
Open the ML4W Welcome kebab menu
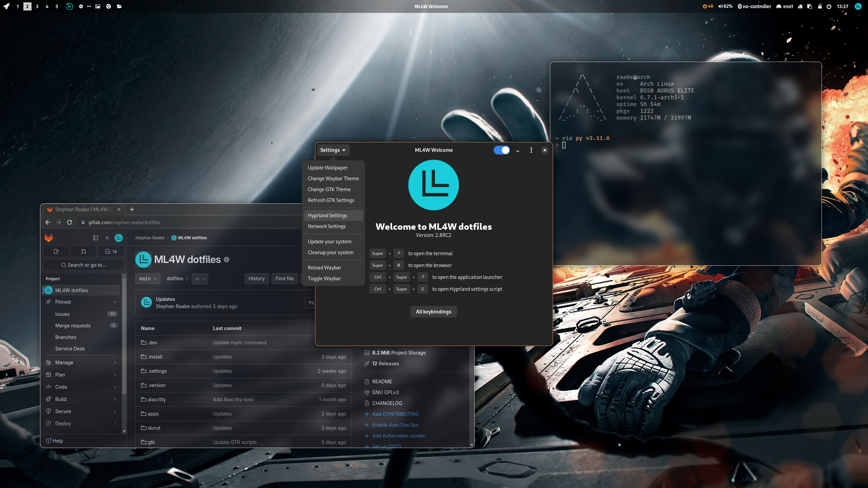tap(531, 150)
